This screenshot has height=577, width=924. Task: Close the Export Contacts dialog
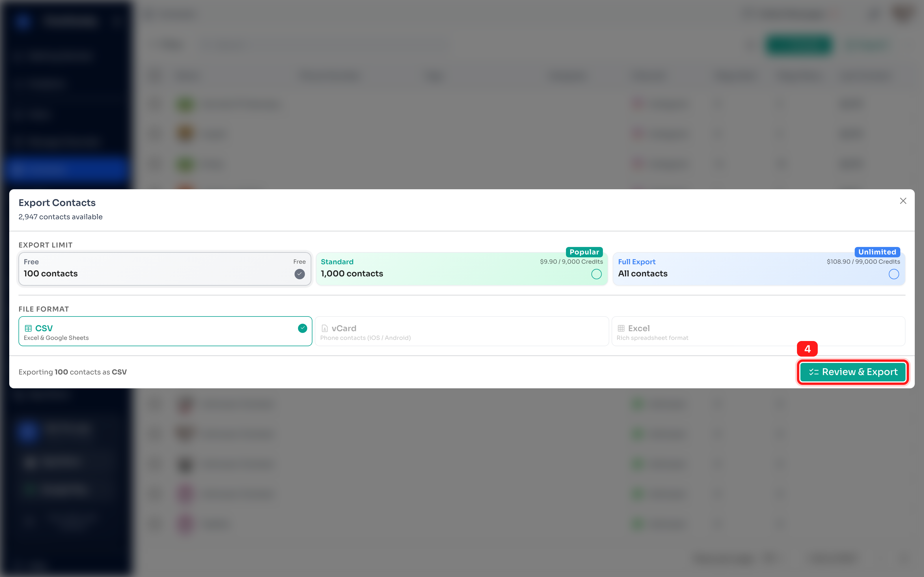pyautogui.click(x=903, y=201)
